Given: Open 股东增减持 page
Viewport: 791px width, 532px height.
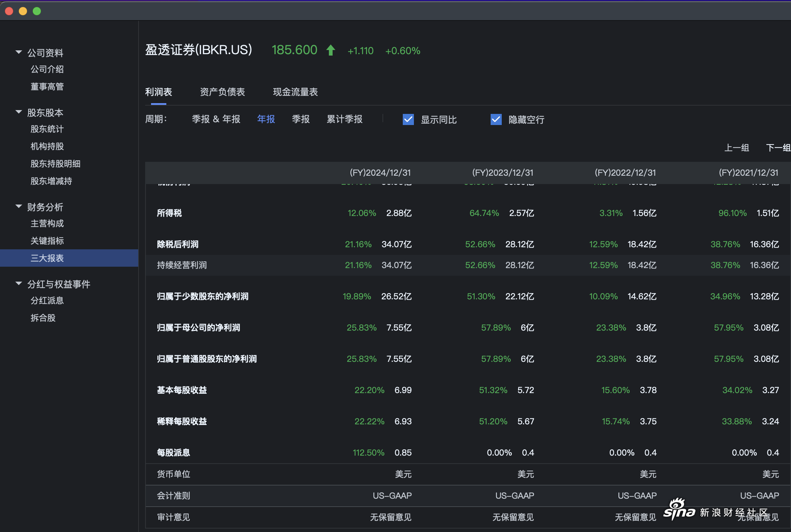Looking at the screenshot, I should [x=51, y=181].
